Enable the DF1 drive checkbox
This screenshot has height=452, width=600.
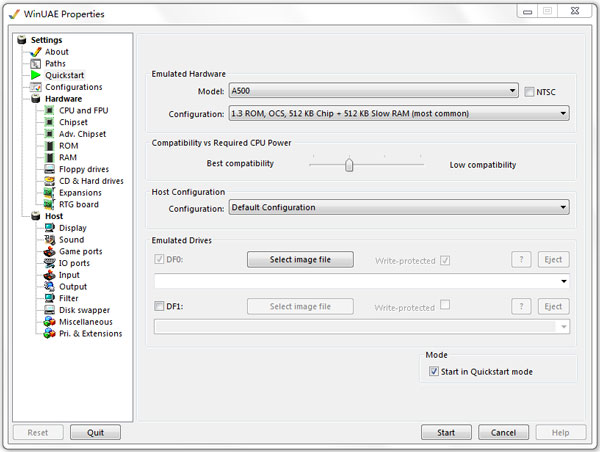tap(158, 306)
